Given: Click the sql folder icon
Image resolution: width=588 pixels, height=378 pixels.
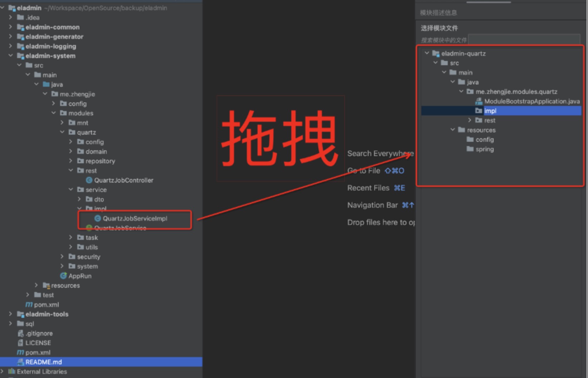Looking at the screenshot, I should (20, 324).
